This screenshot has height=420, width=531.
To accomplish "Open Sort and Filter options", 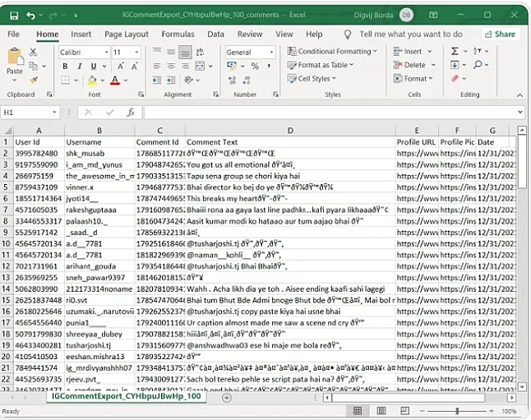I will (x=478, y=52).
